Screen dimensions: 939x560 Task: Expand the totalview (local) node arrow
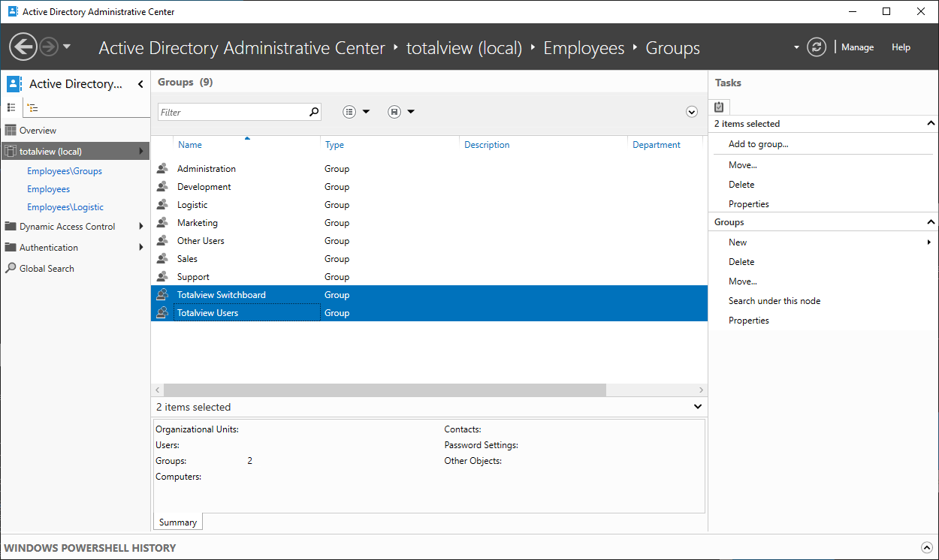click(141, 152)
